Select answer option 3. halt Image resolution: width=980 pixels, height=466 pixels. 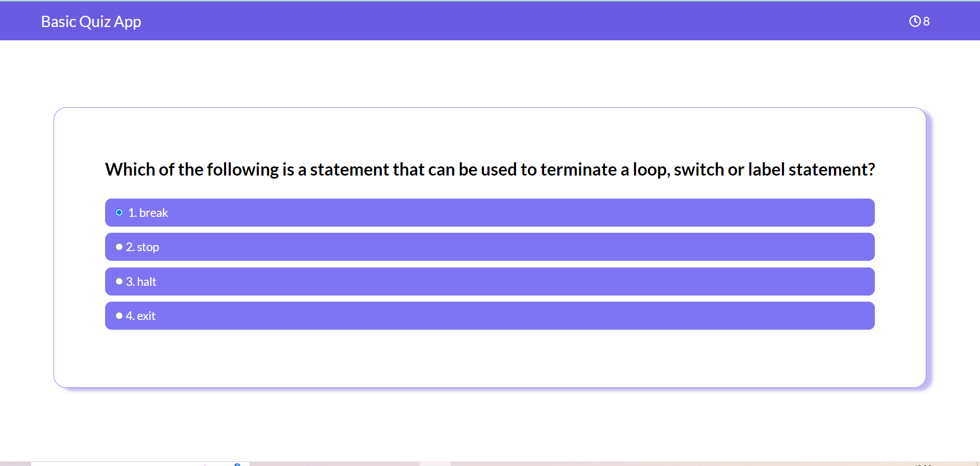coord(490,281)
